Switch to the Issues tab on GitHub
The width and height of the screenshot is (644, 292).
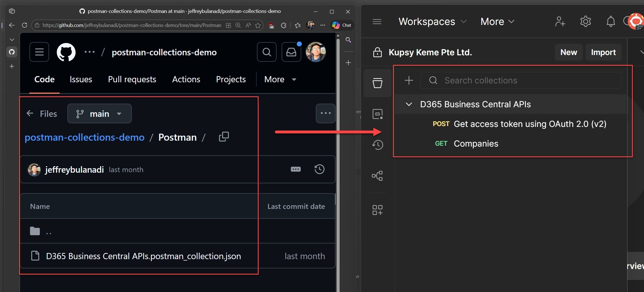coord(81,79)
